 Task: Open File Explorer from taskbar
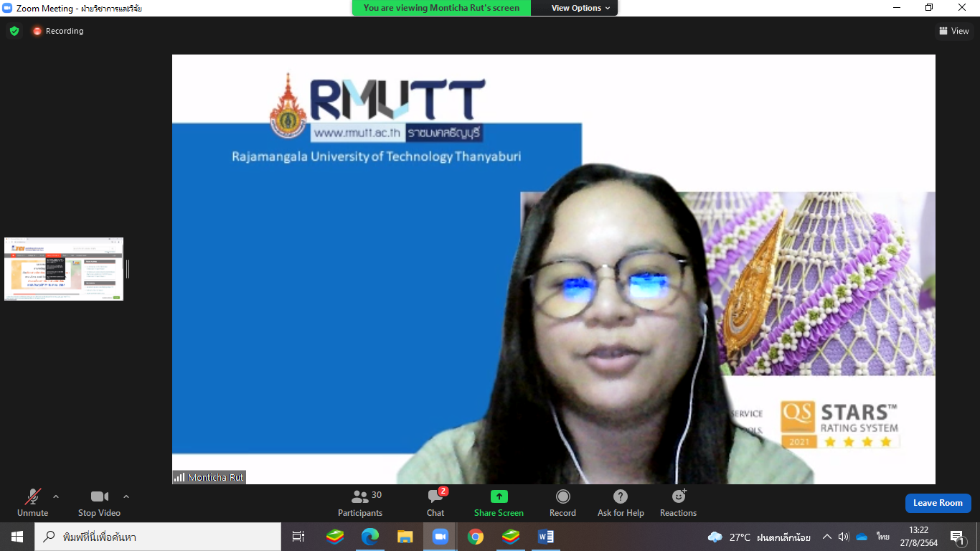point(405,537)
